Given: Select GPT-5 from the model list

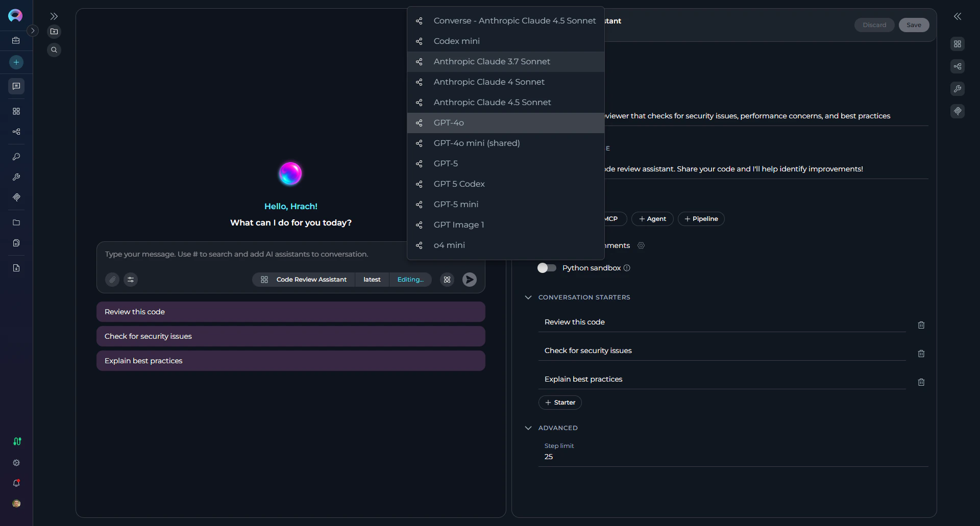Looking at the screenshot, I should (445, 163).
